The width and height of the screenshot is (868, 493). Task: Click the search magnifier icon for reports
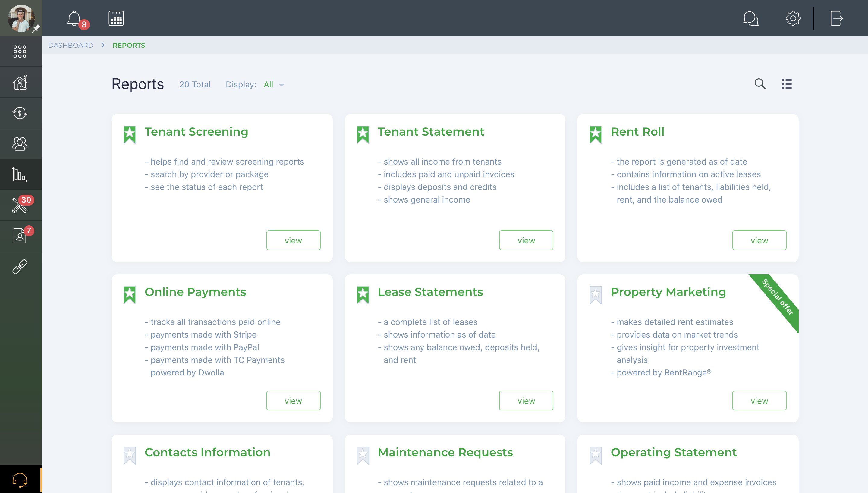(760, 84)
